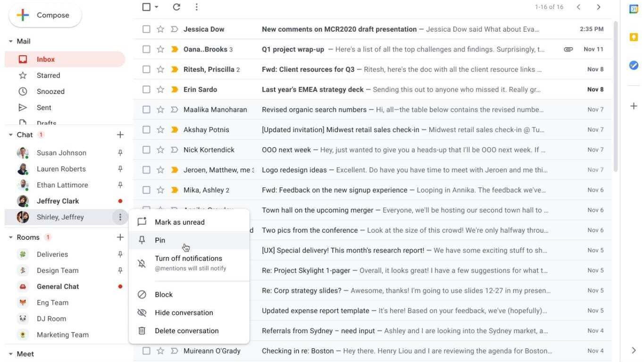The width and height of the screenshot is (644, 362).
Task: Open the select-all dropdown arrow
Action: coord(157,7)
